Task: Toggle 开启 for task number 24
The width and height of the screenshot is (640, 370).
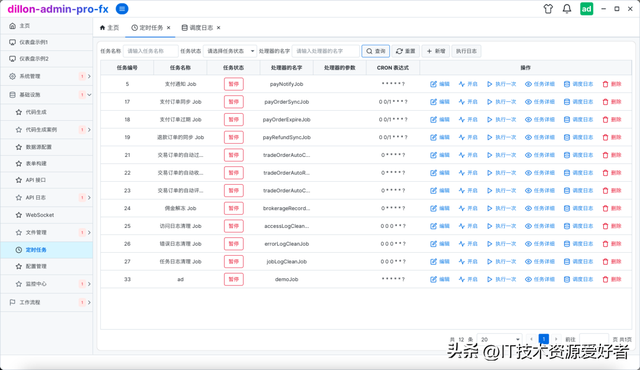Action: coord(468,208)
